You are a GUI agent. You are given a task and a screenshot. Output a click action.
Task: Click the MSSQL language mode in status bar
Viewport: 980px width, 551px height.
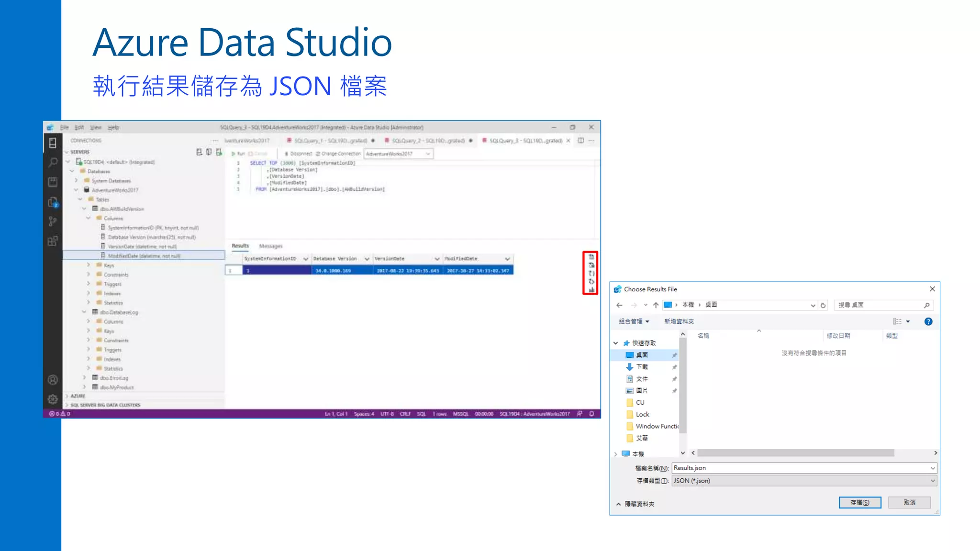[x=461, y=414]
